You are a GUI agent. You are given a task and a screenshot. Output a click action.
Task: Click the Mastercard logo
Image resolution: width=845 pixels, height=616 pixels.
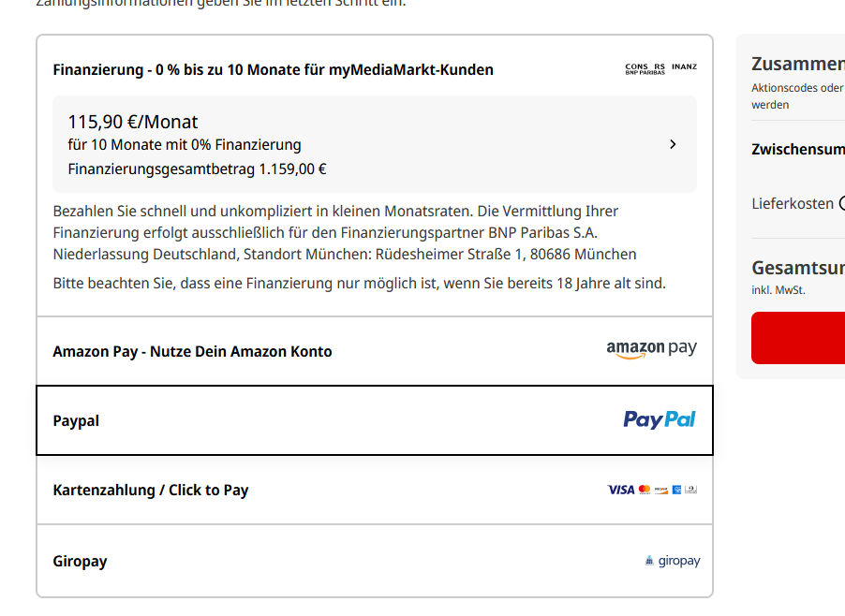645,490
